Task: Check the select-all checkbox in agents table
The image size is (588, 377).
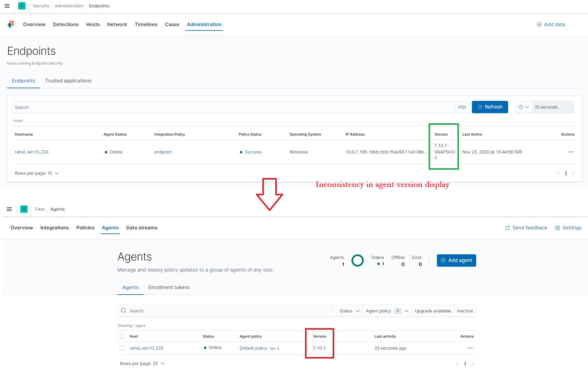Action: 122,336
